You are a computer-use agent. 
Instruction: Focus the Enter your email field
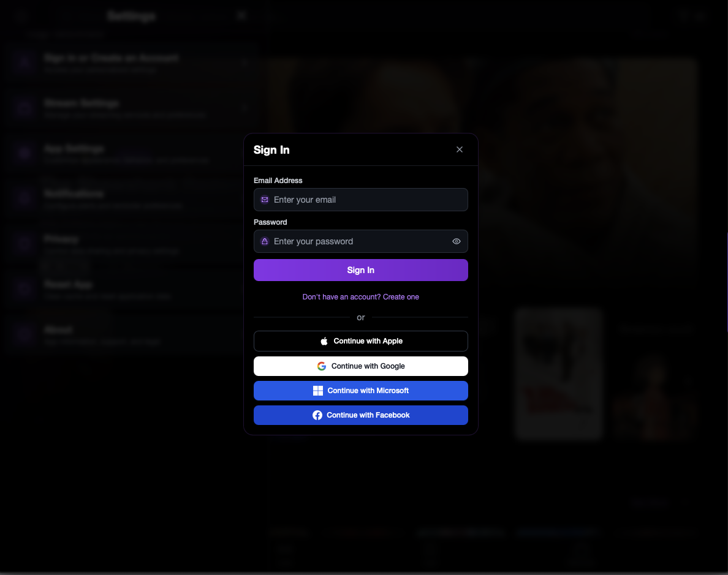361,200
